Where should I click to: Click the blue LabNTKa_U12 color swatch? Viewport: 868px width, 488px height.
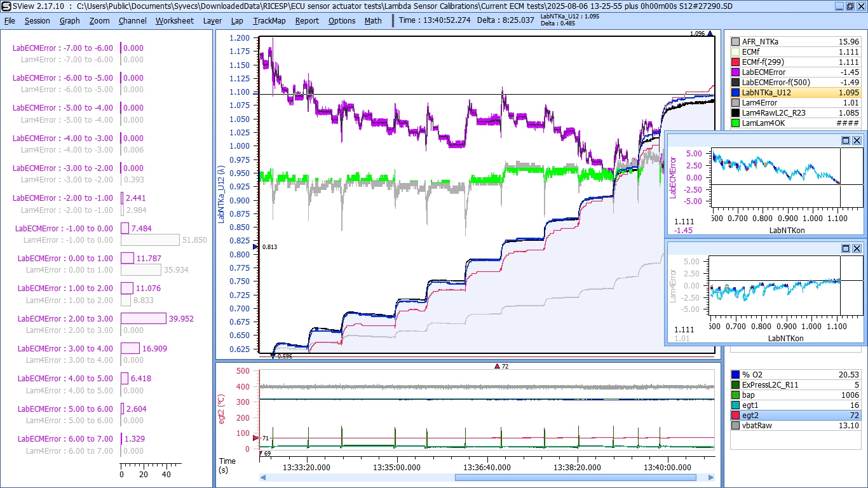(x=736, y=93)
